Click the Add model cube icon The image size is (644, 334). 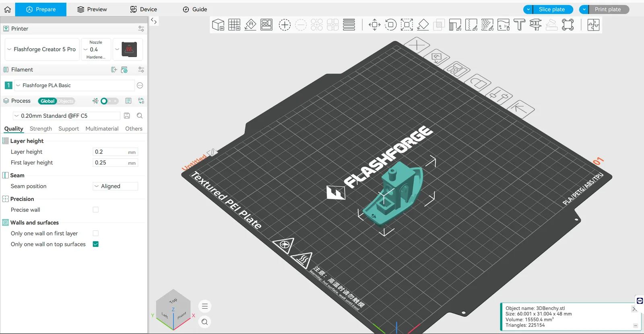click(218, 25)
